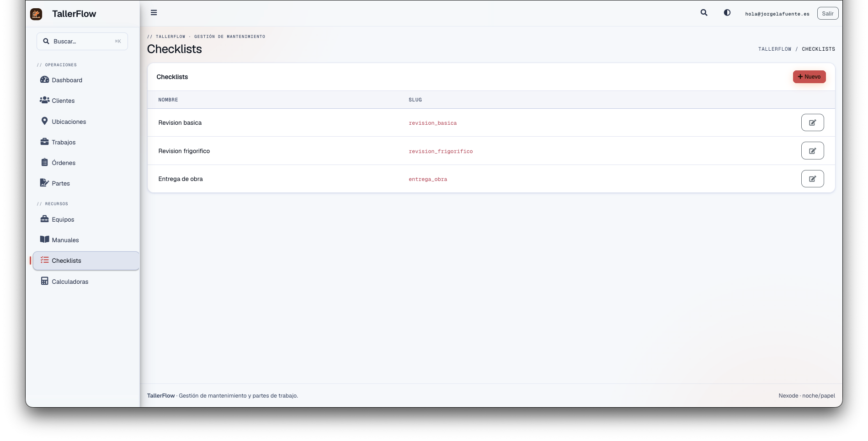Open Ubicaciones in the sidebar

85,122
